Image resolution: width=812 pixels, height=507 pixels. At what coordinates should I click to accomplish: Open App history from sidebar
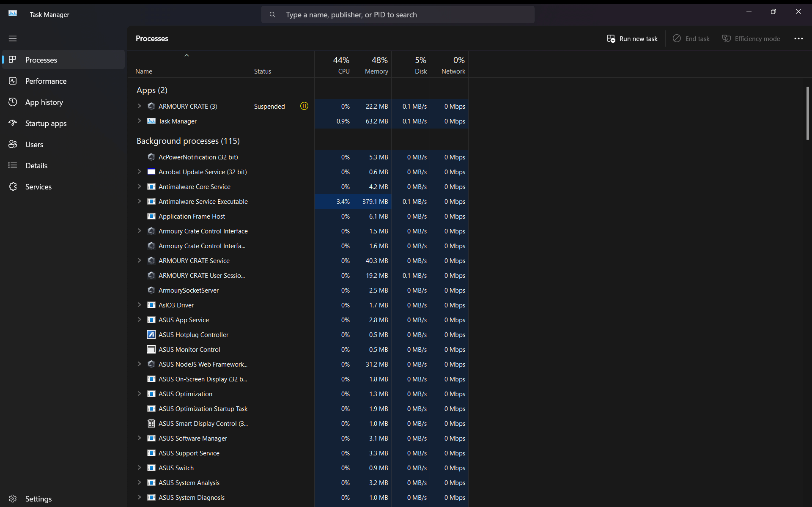44,102
